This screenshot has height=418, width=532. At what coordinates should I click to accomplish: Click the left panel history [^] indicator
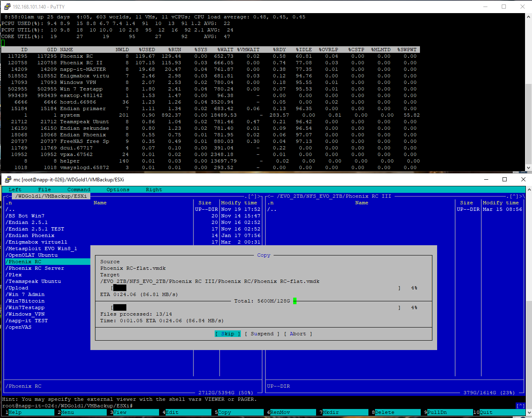[x=253, y=196]
